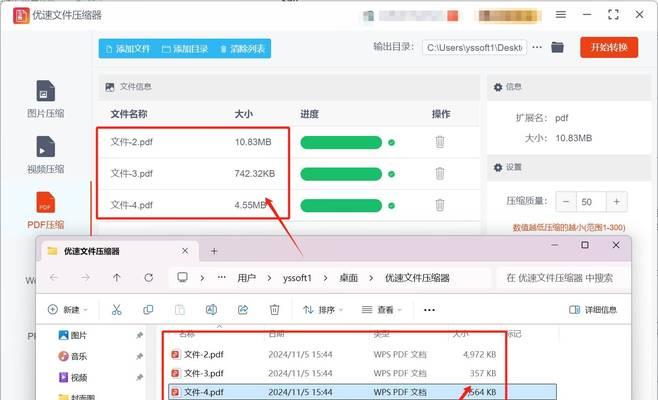
Task: Increase compression quality with plus button
Action: [616, 202]
